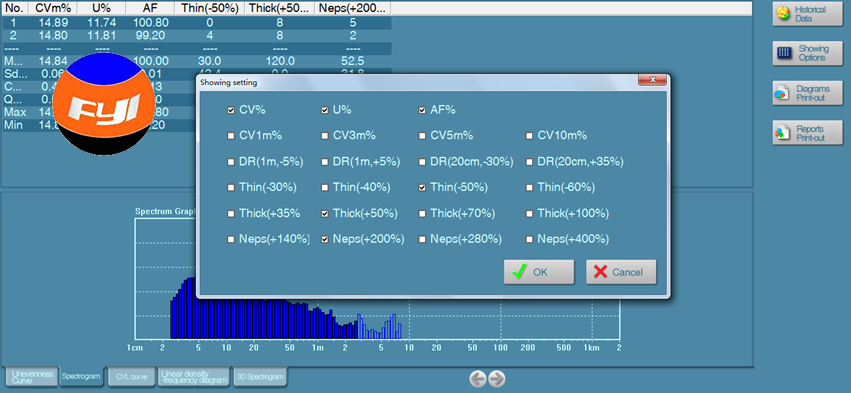Uncheck the CV% checkbox
The width and height of the screenshot is (851, 393).
pyautogui.click(x=231, y=110)
